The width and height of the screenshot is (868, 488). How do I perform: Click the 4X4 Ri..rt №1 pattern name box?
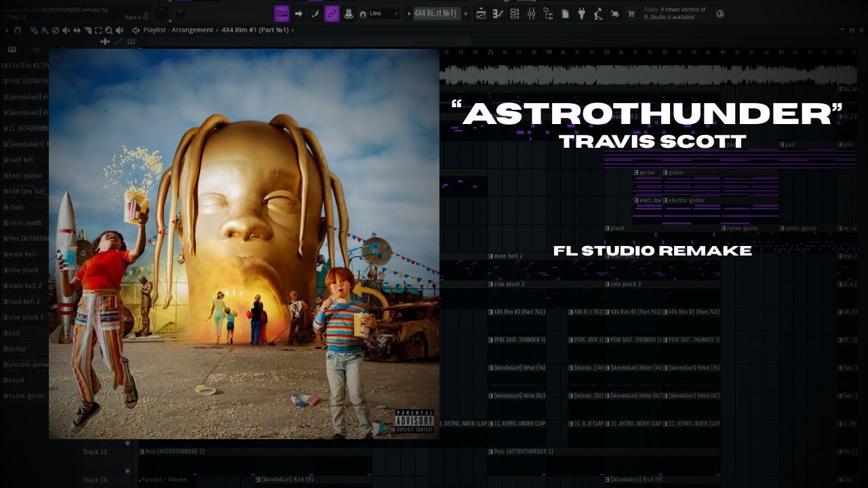tap(437, 14)
